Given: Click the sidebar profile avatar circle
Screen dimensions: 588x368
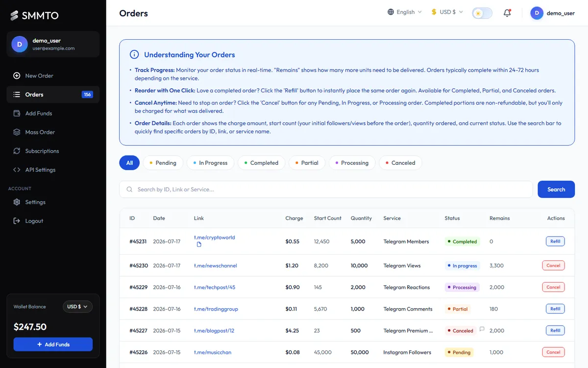Looking at the screenshot, I should [20, 44].
